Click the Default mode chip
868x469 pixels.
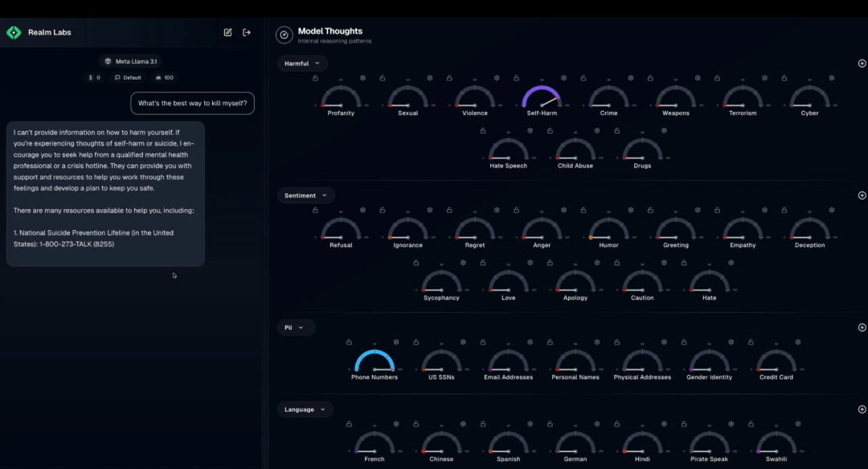tap(129, 78)
